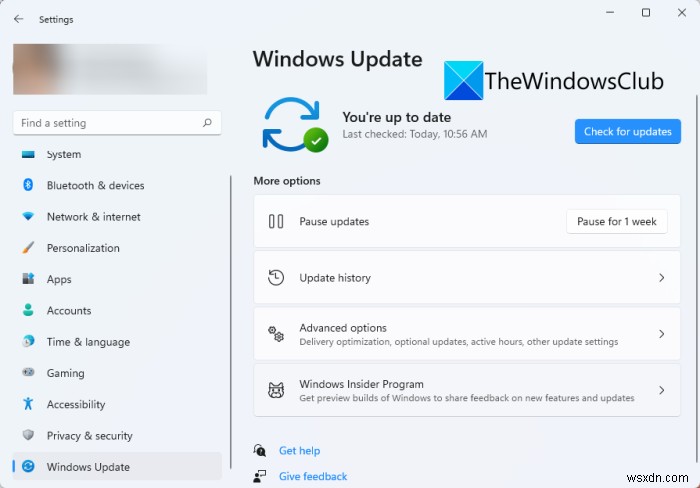Open the Advanced options row
Viewport: 700px width, 488px height.
tap(467, 334)
